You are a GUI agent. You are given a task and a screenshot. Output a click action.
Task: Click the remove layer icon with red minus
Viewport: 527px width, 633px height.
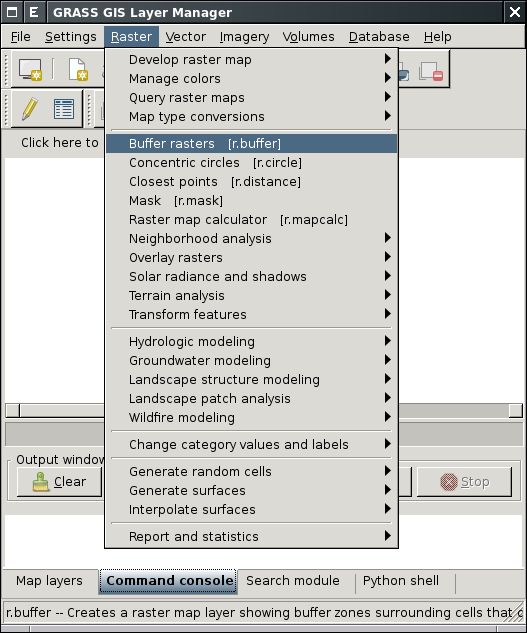pyautogui.click(x=431, y=71)
